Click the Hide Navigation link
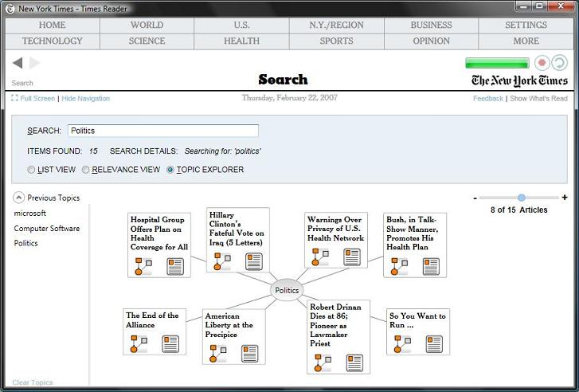 pyautogui.click(x=86, y=98)
